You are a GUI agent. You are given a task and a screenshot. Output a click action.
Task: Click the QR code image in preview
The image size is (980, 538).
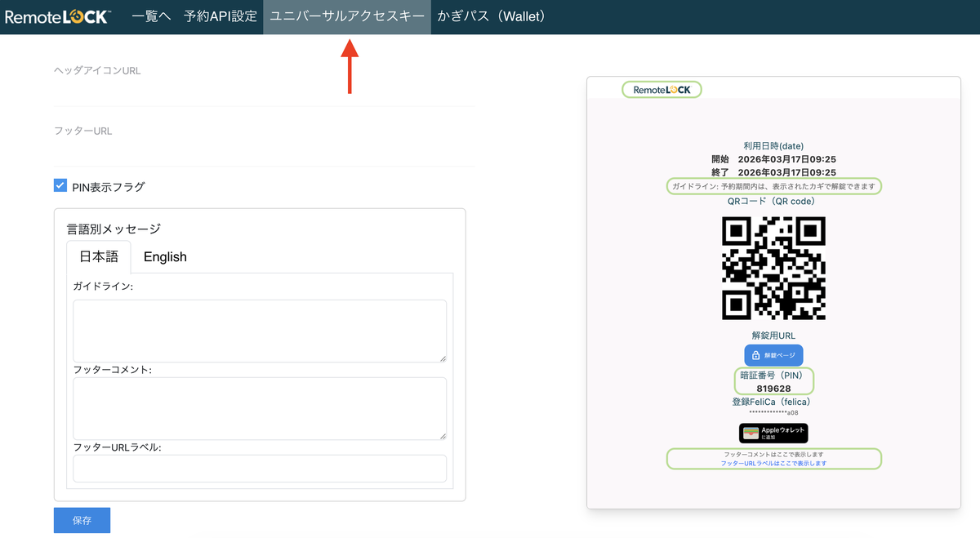[773, 268]
